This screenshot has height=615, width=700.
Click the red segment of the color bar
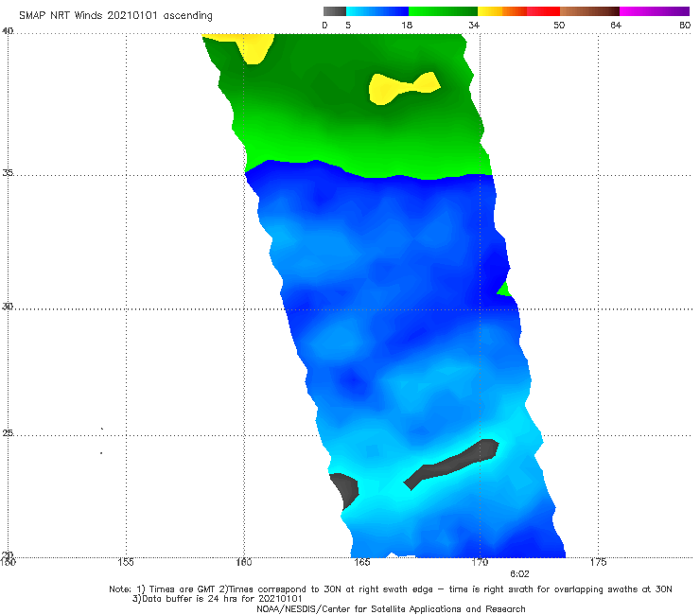pos(543,11)
